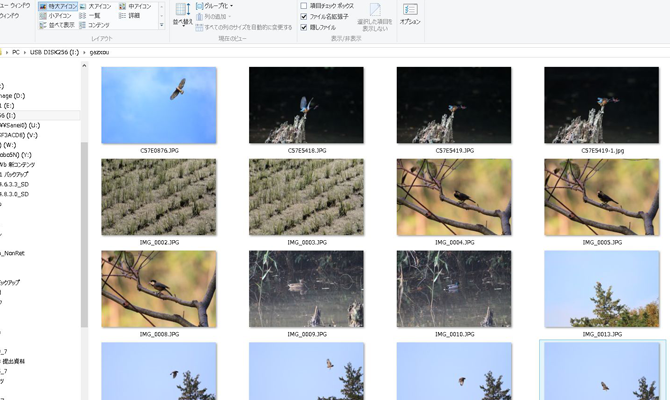This screenshot has width=670, height=400.
Task: Expand the layout gallery with the bottom arrow
Action: click(x=162, y=25)
